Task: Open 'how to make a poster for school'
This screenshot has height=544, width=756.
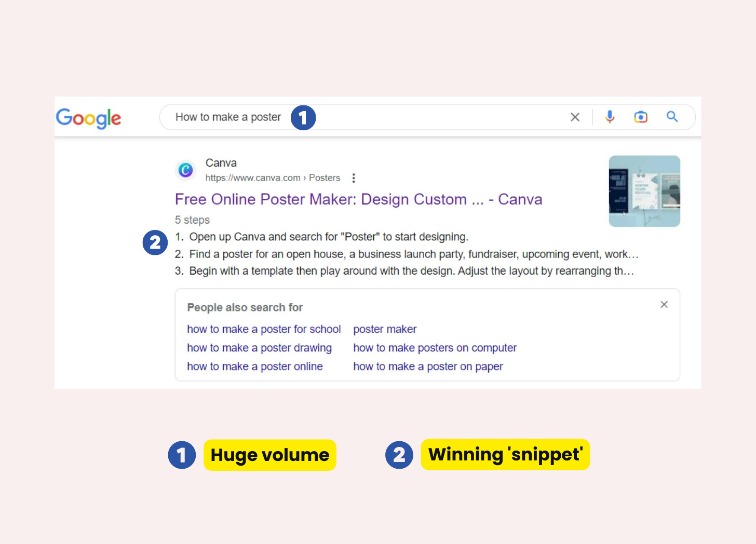Action: click(x=264, y=329)
